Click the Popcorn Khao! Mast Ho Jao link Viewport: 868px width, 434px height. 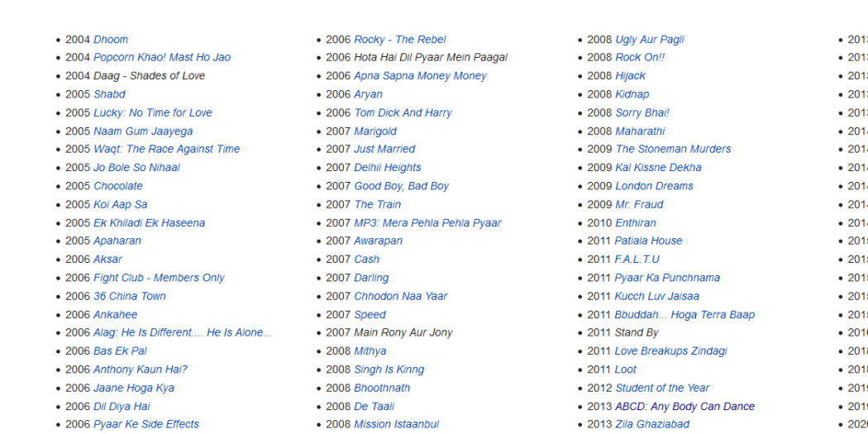162,58
